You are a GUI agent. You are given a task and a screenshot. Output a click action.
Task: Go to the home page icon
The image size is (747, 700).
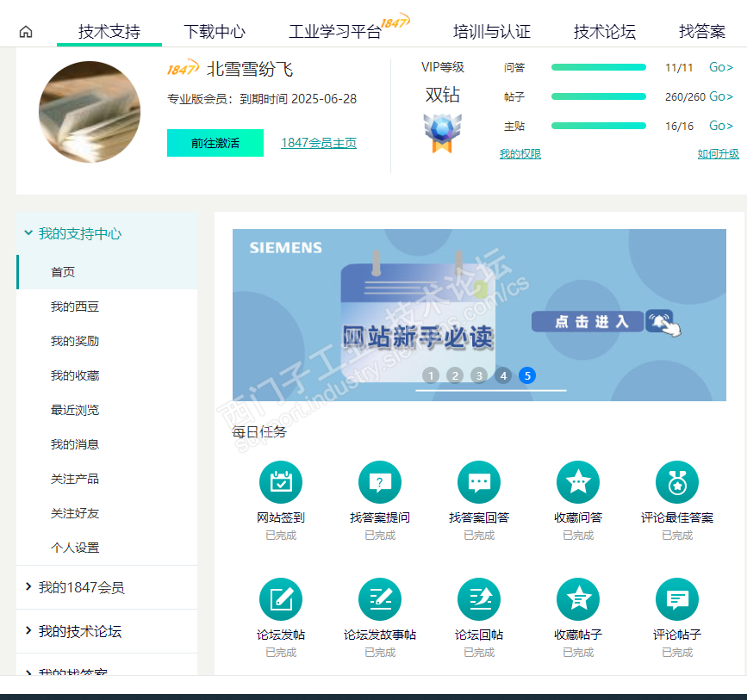point(26,32)
